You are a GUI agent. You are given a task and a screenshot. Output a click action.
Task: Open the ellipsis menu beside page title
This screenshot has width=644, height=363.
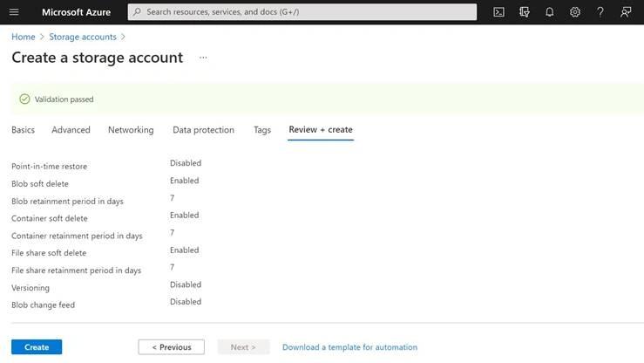[x=203, y=58]
